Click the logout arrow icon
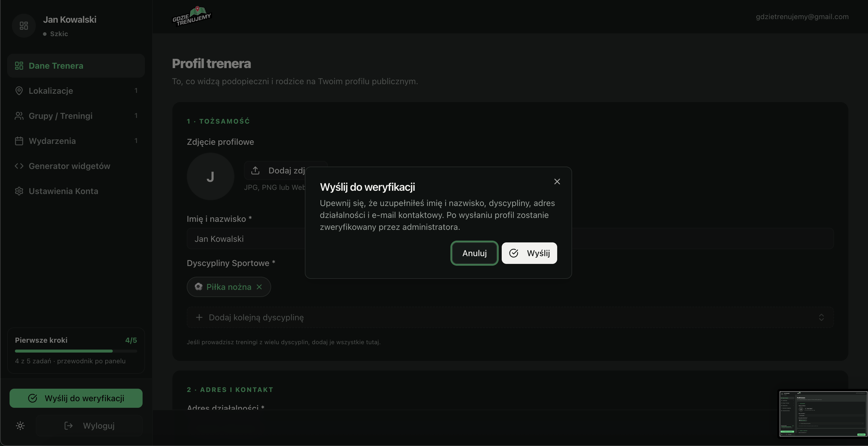 (x=68, y=426)
